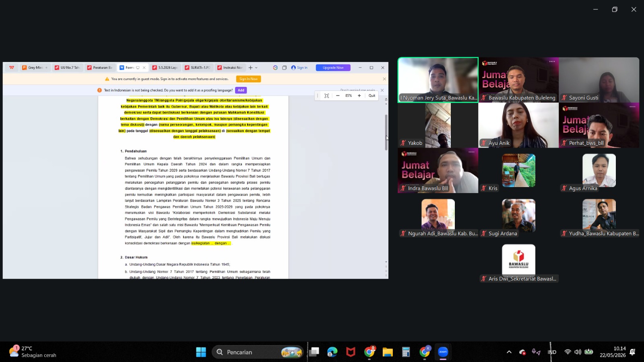Open the Zoom app in the taskbar

pyautogui.click(x=443, y=352)
